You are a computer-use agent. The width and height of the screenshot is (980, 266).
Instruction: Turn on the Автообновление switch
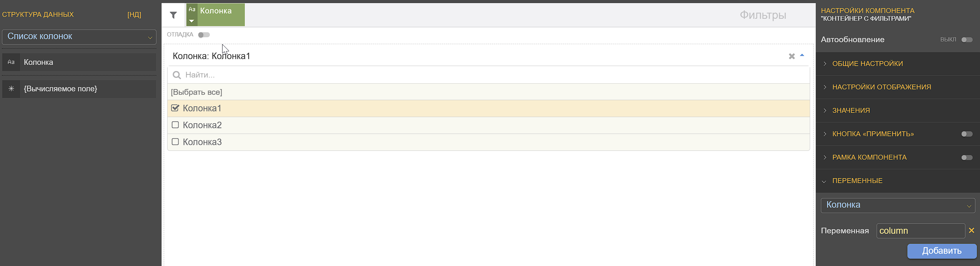pyautogui.click(x=967, y=40)
